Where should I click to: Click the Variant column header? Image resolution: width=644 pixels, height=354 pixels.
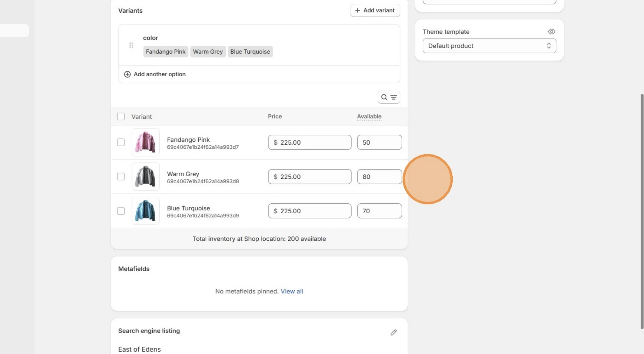(x=141, y=117)
